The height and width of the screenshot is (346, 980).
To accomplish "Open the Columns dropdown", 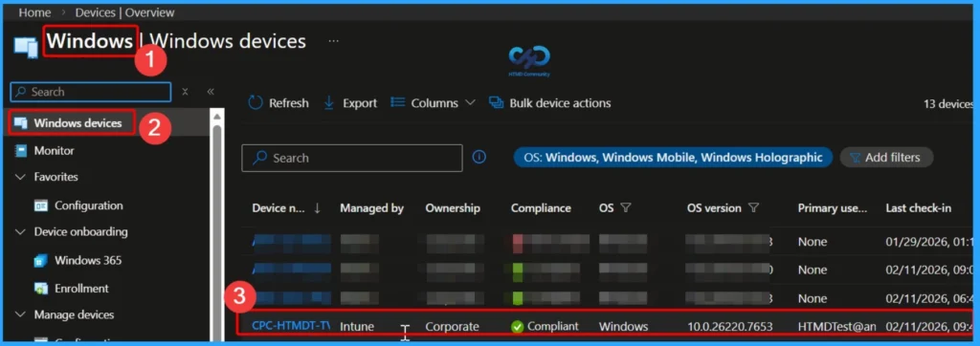I will [x=433, y=103].
